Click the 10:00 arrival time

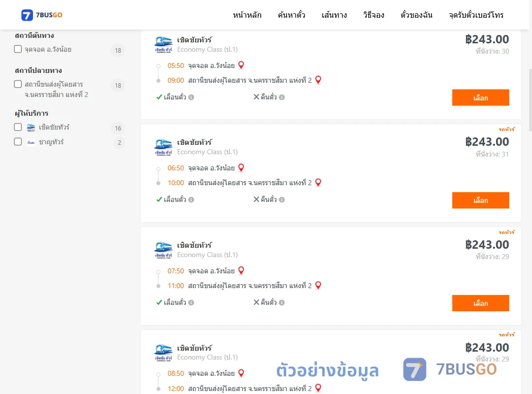[x=176, y=183]
